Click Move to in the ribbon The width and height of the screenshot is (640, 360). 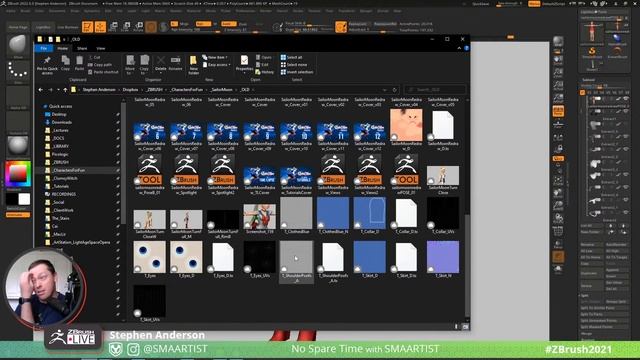point(130,65)
